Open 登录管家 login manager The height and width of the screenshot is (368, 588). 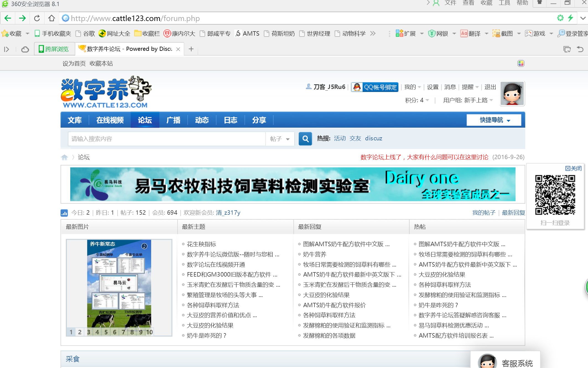pos(573,34)
